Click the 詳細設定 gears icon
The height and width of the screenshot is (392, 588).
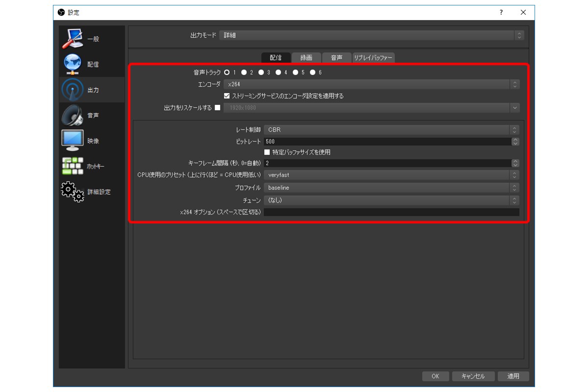(x=73, y=192)
